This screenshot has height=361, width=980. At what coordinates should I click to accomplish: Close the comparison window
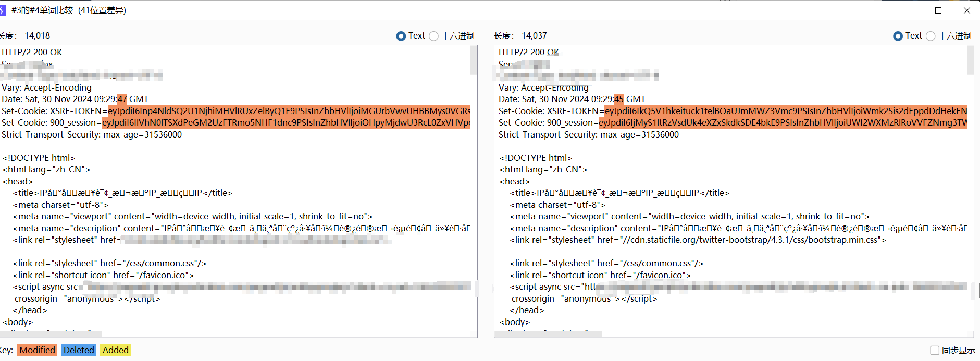pos(966,10)
